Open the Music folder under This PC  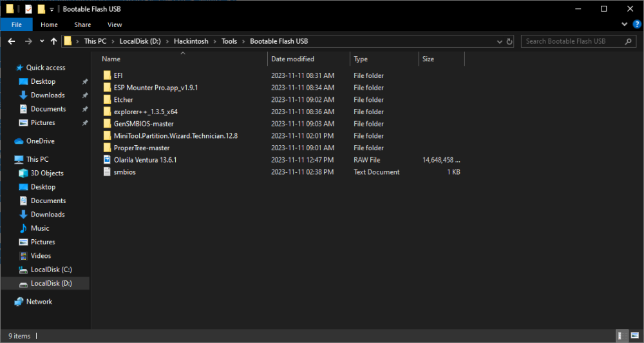pos(40,228)
